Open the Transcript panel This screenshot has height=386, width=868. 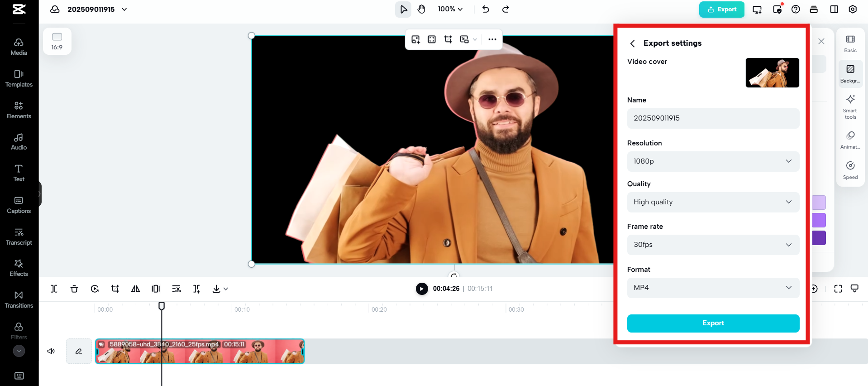click(x=19, y=236)
